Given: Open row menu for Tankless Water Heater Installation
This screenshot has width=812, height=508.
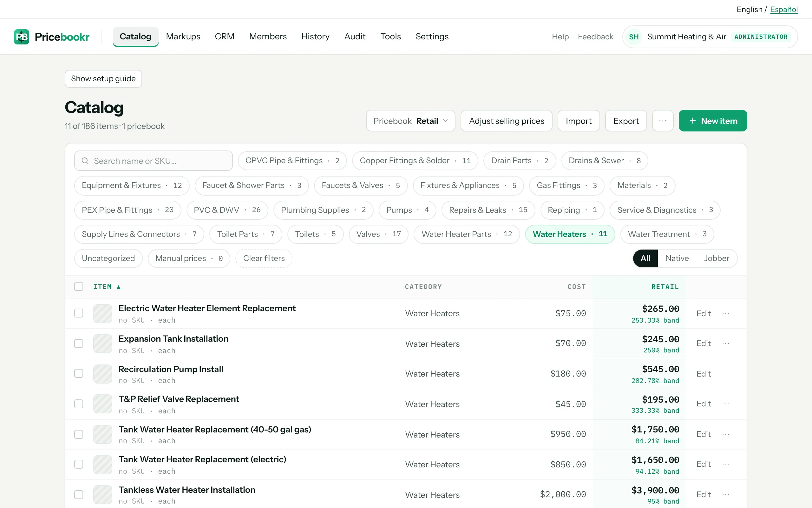Looking at the screenshot, I should tap(726, 495).
